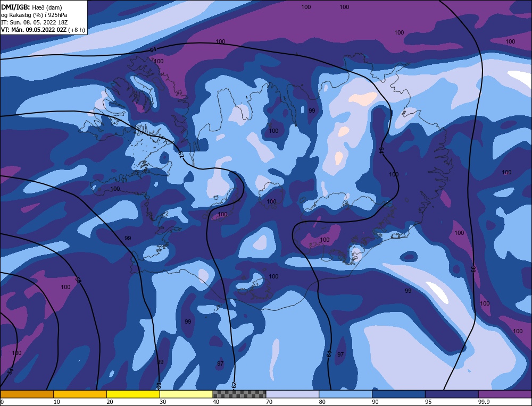Click the checkered gray 40–70 legend swatch
The height and width of the screenshot is (406, 532).
239,394
